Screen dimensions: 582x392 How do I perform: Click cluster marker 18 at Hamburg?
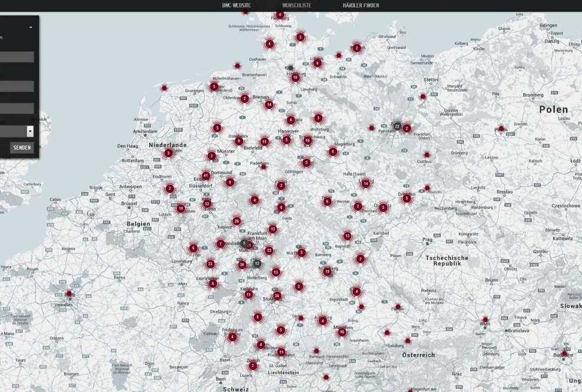[295, 77]
